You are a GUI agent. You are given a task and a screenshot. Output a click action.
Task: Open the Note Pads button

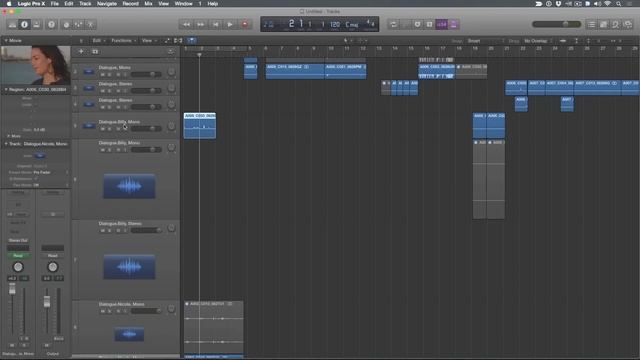click(604, 24)
